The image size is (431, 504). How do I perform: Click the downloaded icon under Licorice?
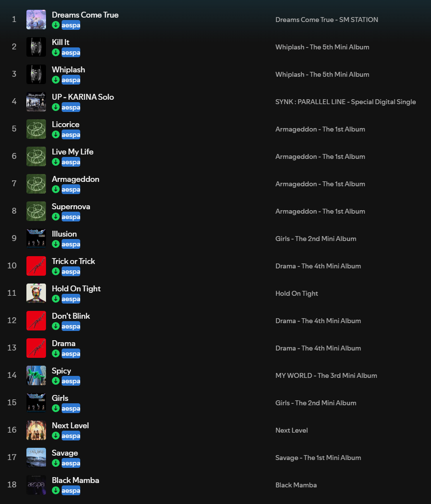tap(56, 134)
